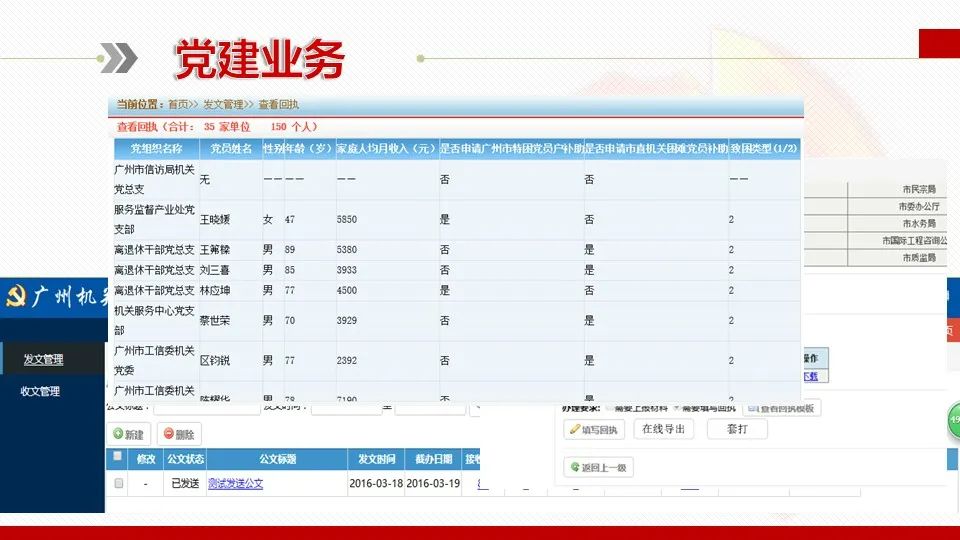Tick the checkbox for the 已发送 row

click(x=119, y=483)
